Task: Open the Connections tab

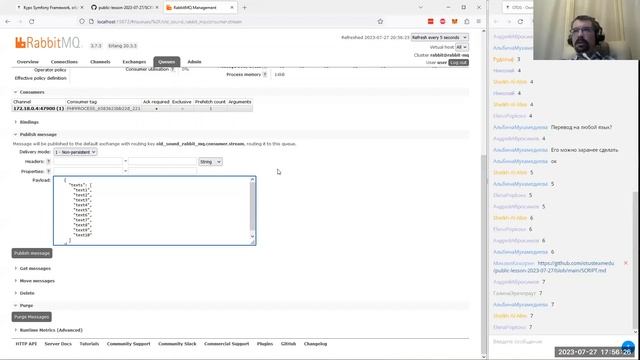Action: tap(64, 62)
